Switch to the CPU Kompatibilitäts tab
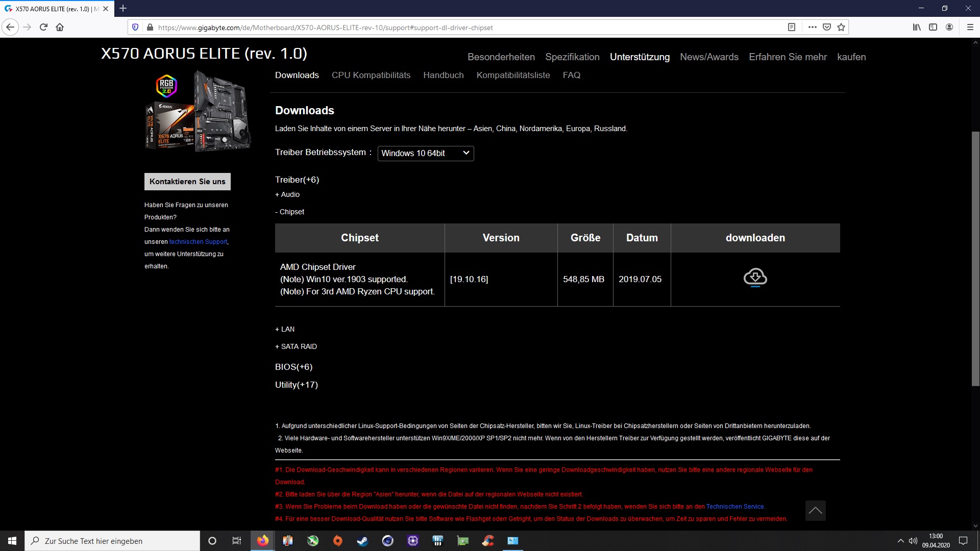980x551 pixels. tap(371, 75)
